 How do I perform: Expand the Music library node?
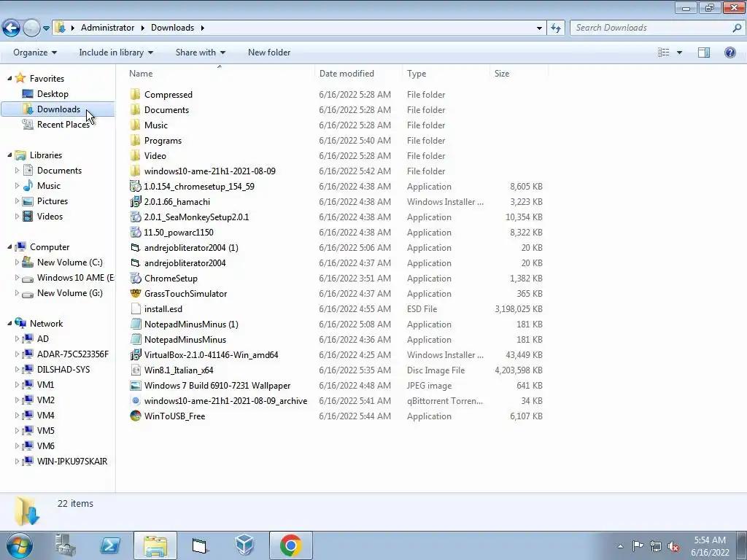click(x=18, y=185)
